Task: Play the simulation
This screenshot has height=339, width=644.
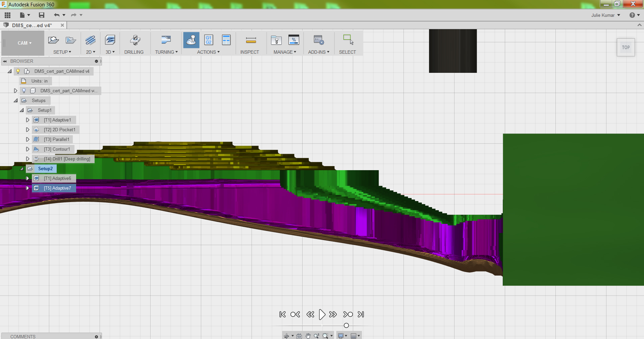Action: 322,314
